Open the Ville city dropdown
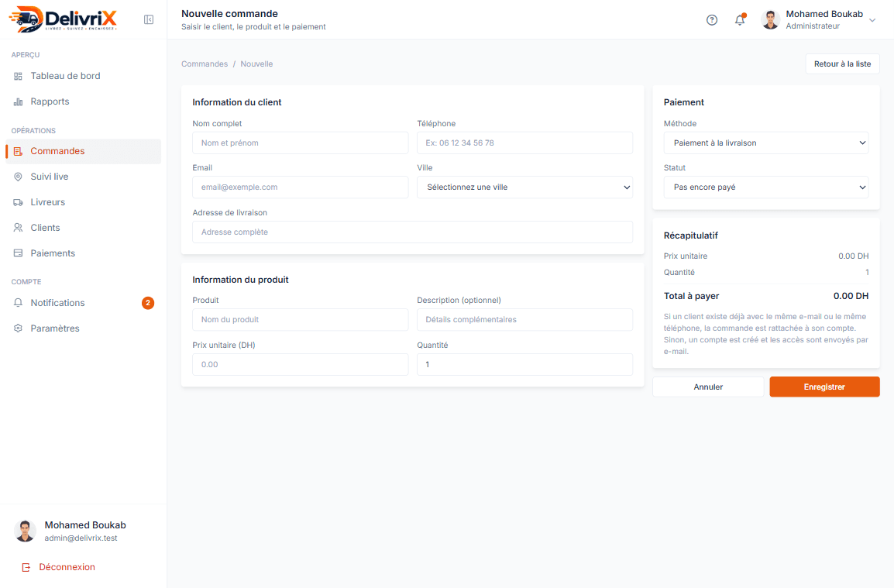 pyautogui.click(x=524, y=187)
